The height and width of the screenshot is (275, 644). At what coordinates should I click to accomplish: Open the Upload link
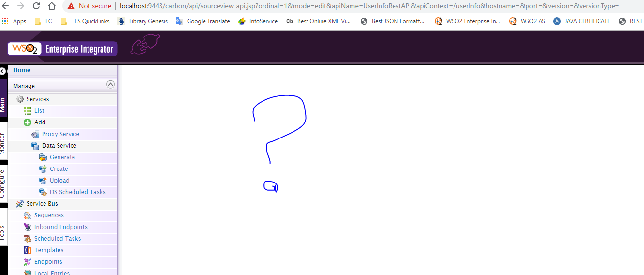point(59,181)
